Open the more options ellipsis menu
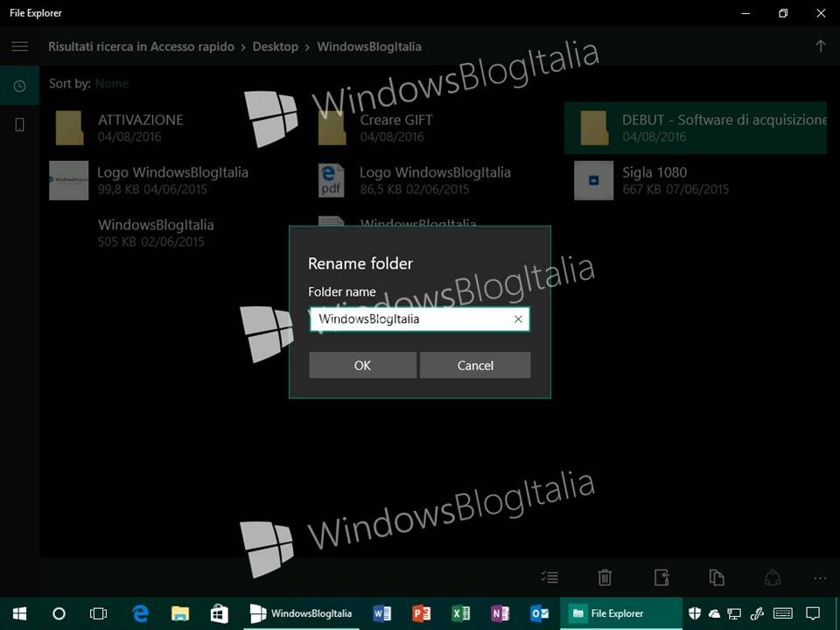The width and height of the screenshot is (840, 630). 820,578
